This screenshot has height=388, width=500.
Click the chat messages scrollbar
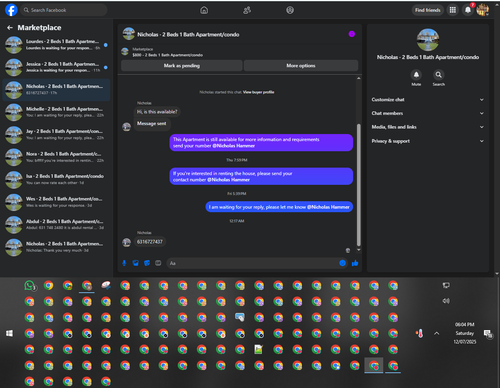(x=359, y=185)
